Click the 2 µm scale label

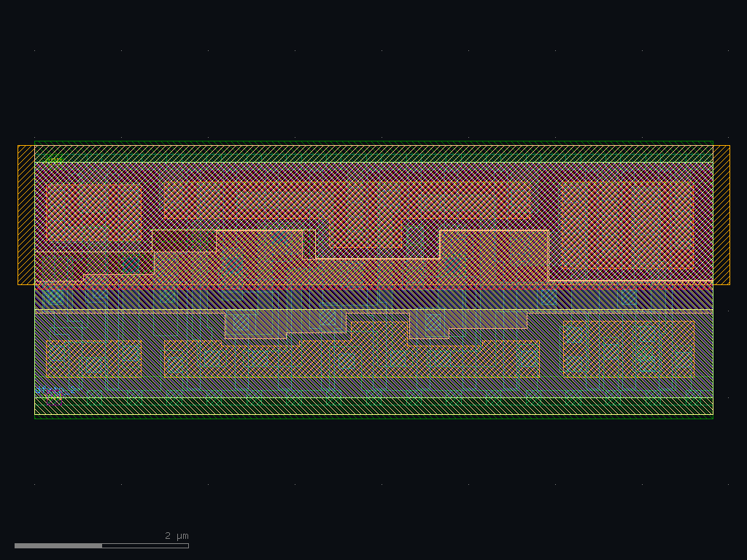pos(177,536)
